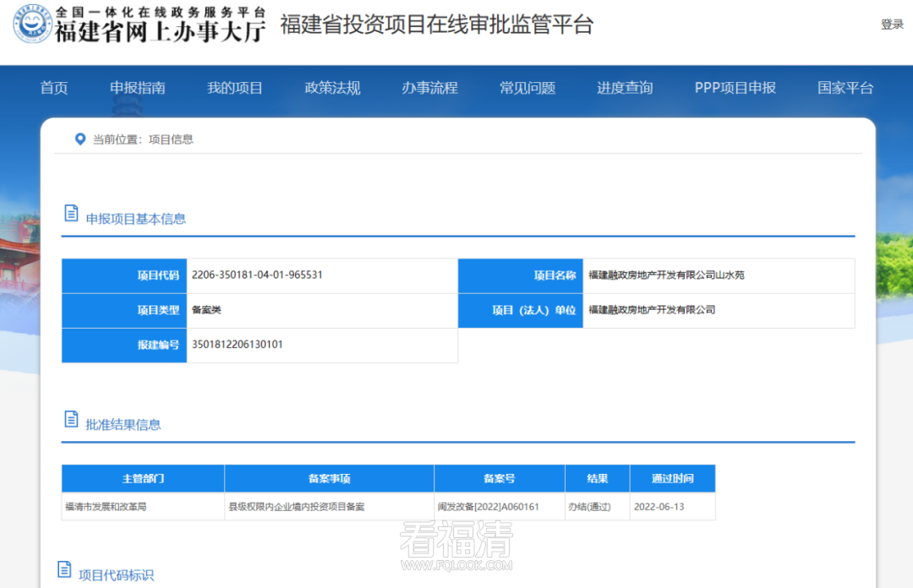Viewport: 913px width, 588px height.
Task: Click the 项目（法人）单位 label cell
Action: tap(521, 310)
